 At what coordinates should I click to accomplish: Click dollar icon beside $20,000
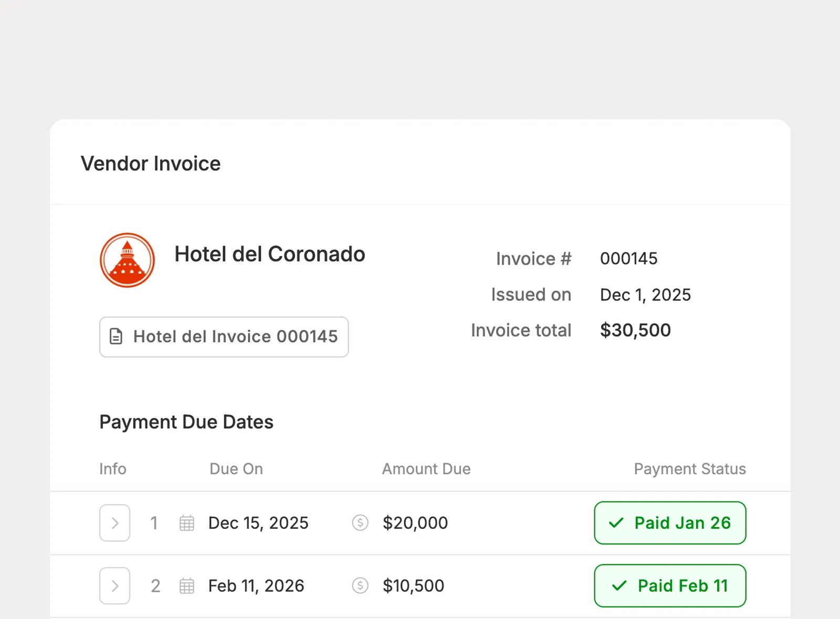coord(360,523)
